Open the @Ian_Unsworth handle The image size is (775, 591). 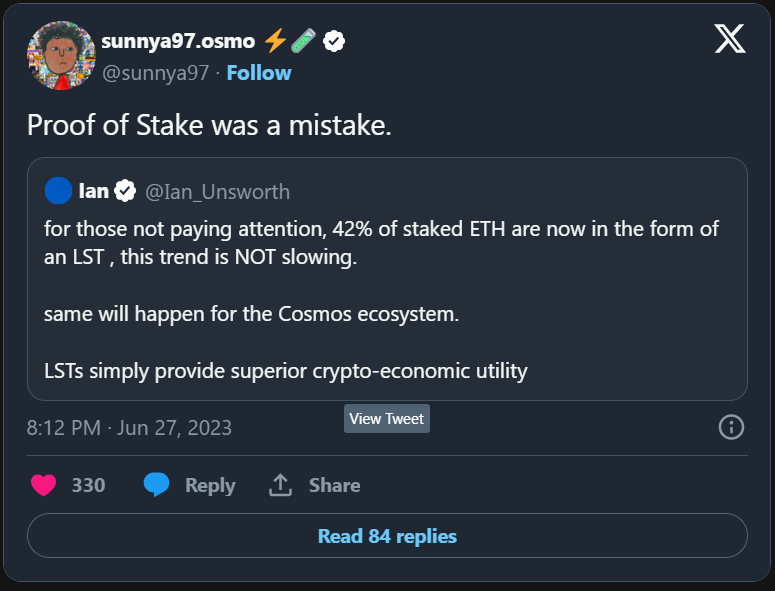point(217,190)
